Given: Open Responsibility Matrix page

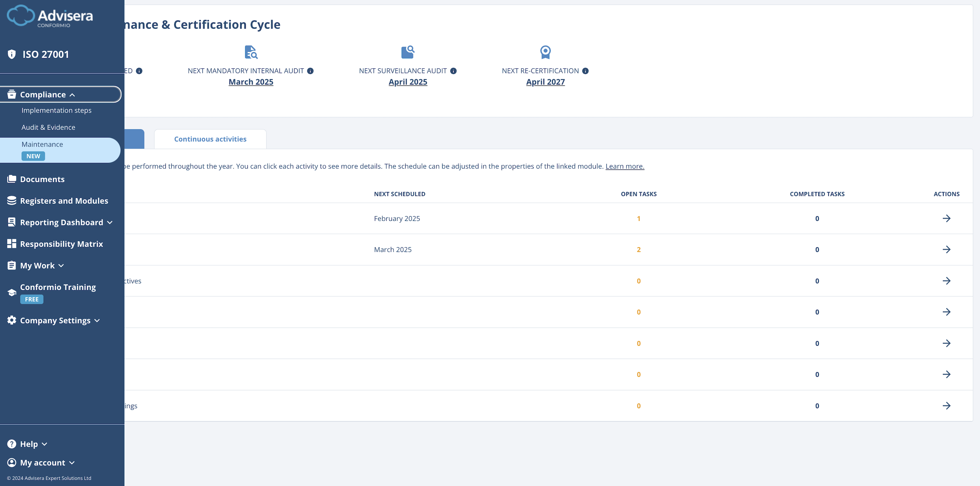Looking at the screenshot, I should (x=61, y=244).
